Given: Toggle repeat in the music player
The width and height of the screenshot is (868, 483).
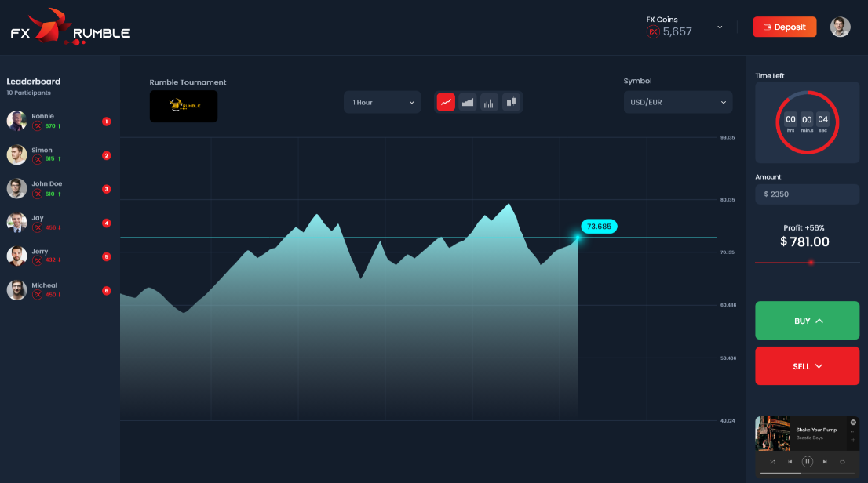Looking at the screenshot, I should (842, 461).
